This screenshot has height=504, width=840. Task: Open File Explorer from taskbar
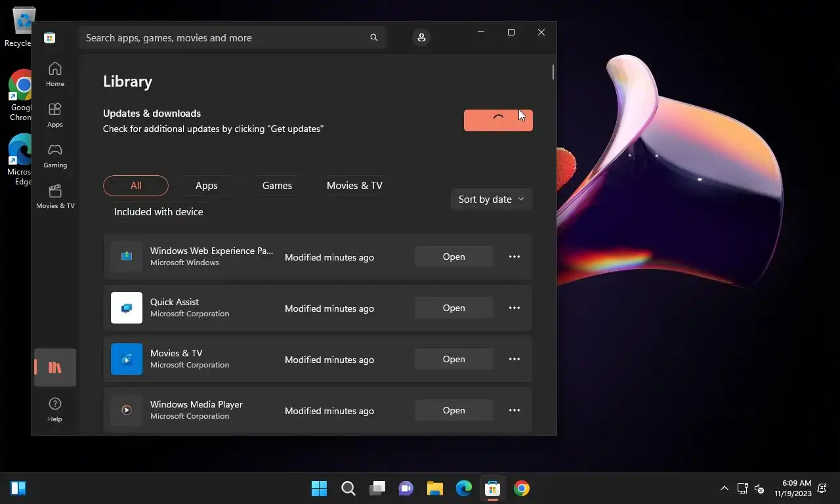click(435, 488)
